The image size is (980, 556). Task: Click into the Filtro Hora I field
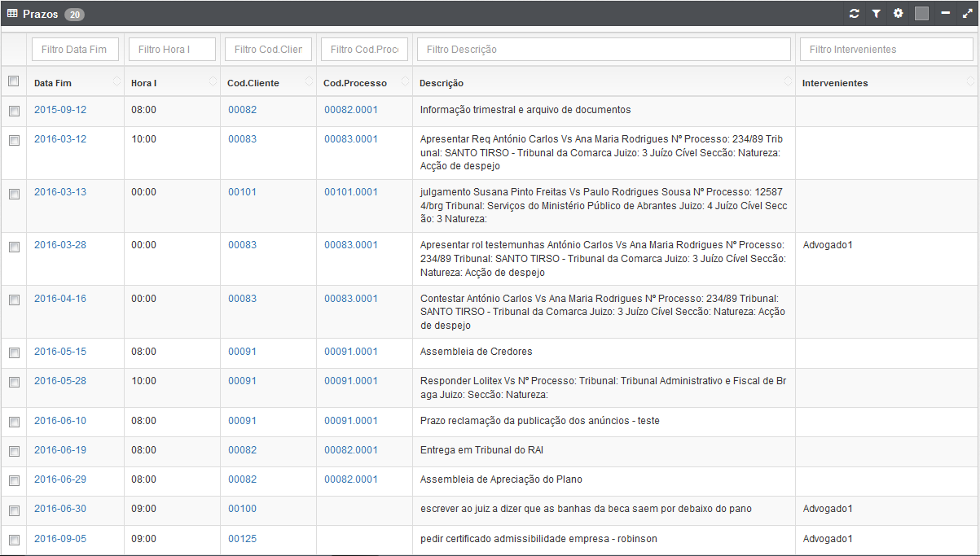pyautogui.click(x=172, y=49)
